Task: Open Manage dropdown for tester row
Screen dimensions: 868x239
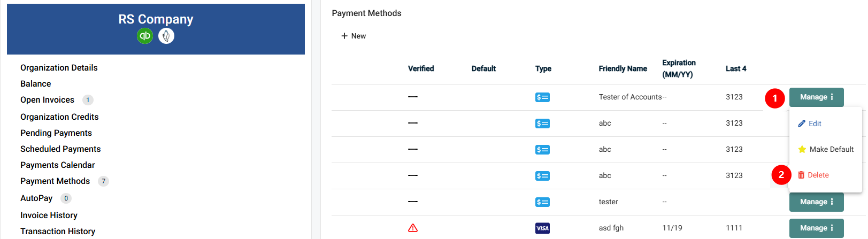Action: coord(817,202)
